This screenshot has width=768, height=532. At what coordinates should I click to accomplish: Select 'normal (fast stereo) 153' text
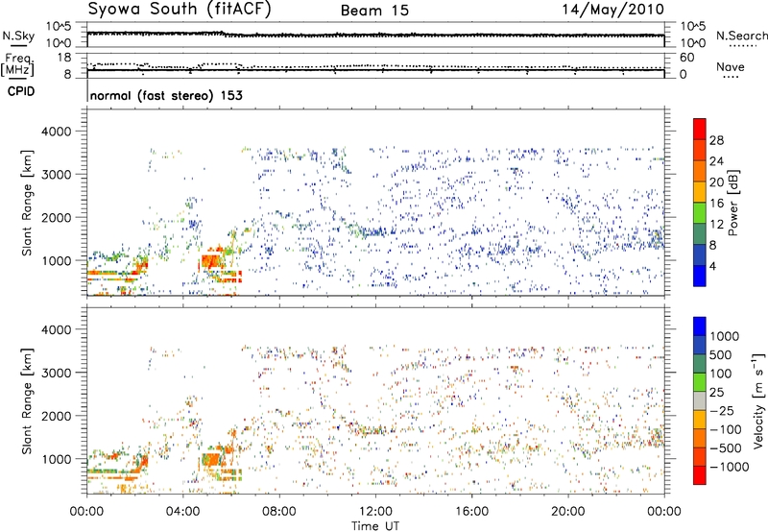tap(166, 95)
